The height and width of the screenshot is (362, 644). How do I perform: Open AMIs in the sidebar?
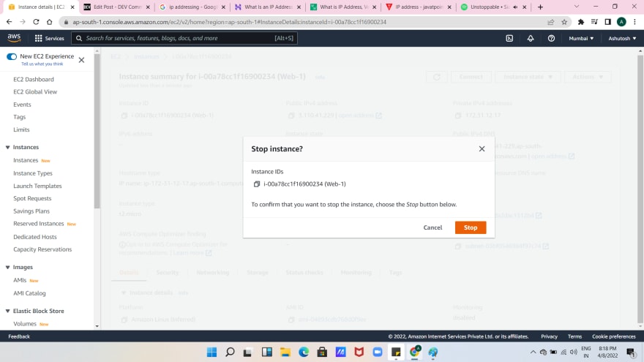pyautogui.click(x=20, y=280)
